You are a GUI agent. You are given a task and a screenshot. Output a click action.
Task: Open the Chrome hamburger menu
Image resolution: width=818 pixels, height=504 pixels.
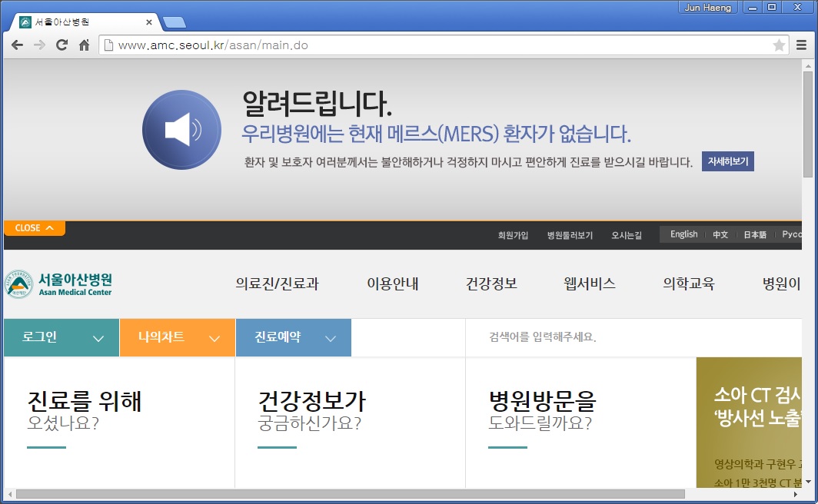801,45
